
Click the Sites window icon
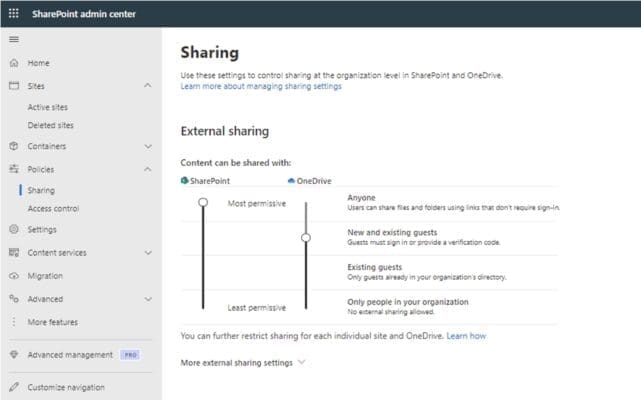coord(14,85)
